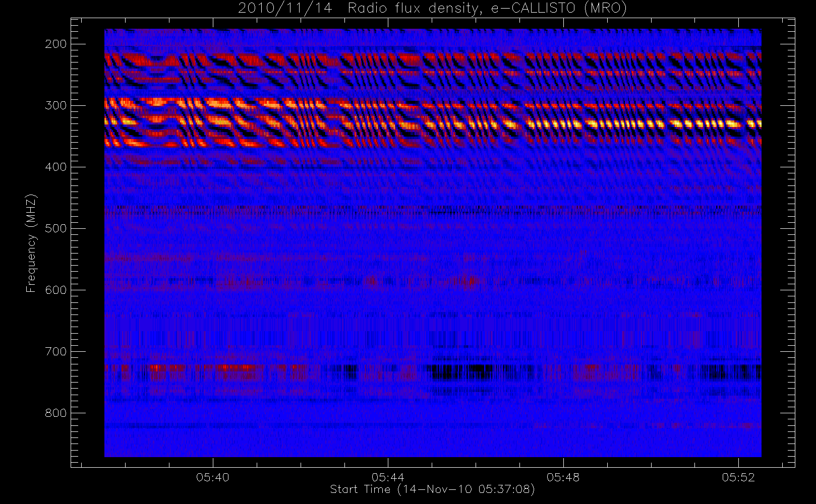Click the 05:44 time tick label
Viewport: 816px width, 504px height.
pos(388,477)
